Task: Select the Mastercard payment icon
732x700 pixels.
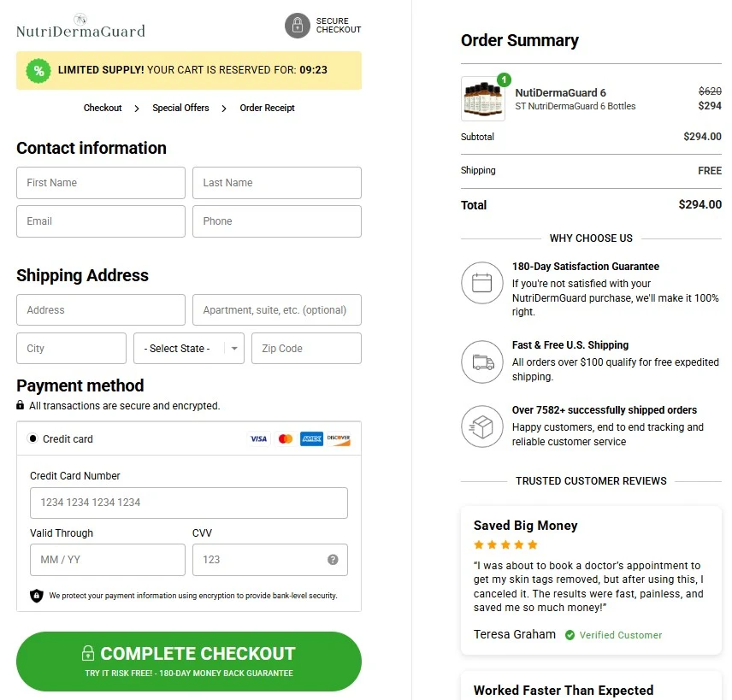Action: tap(285, 438)
